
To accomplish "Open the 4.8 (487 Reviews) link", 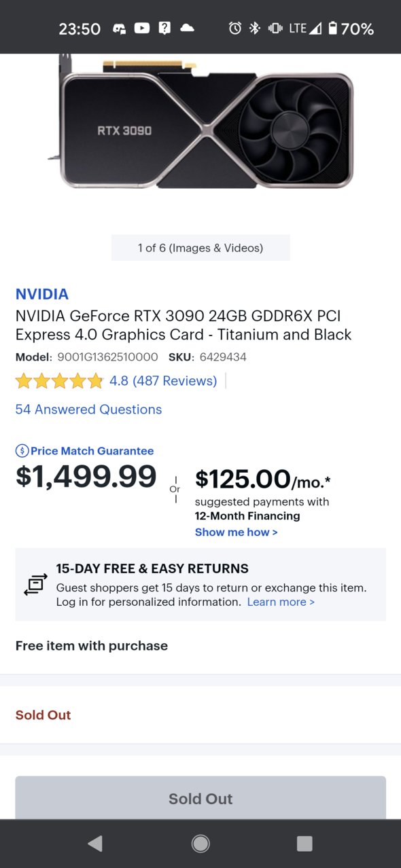I will click(163, 381).
